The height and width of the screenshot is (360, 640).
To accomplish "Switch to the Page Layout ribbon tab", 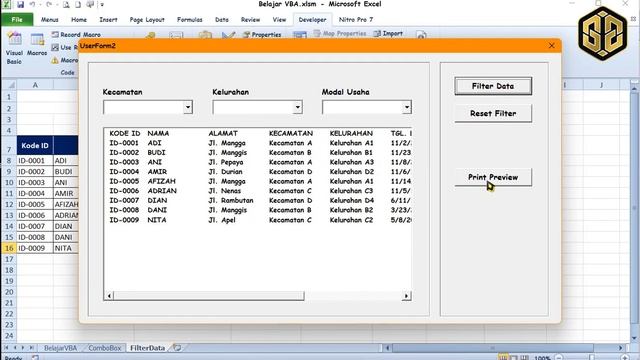I will click(147, 20).
